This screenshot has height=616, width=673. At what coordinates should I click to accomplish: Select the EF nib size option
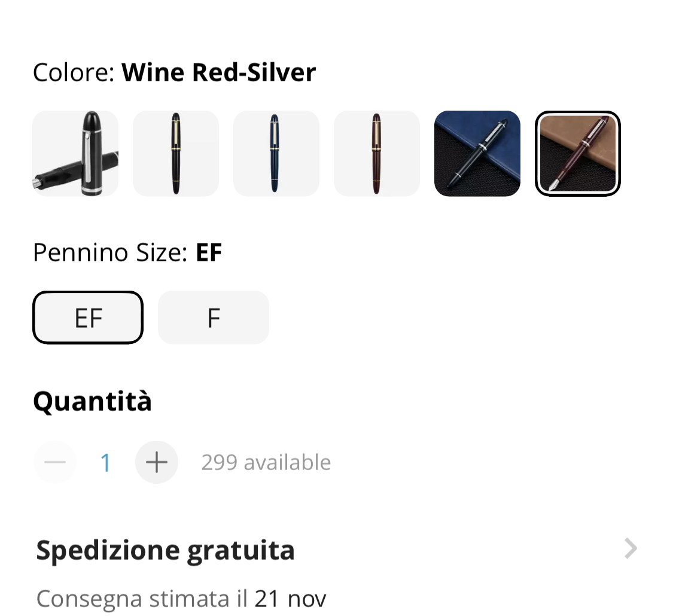pyautogui.click(x=88, y=318)
